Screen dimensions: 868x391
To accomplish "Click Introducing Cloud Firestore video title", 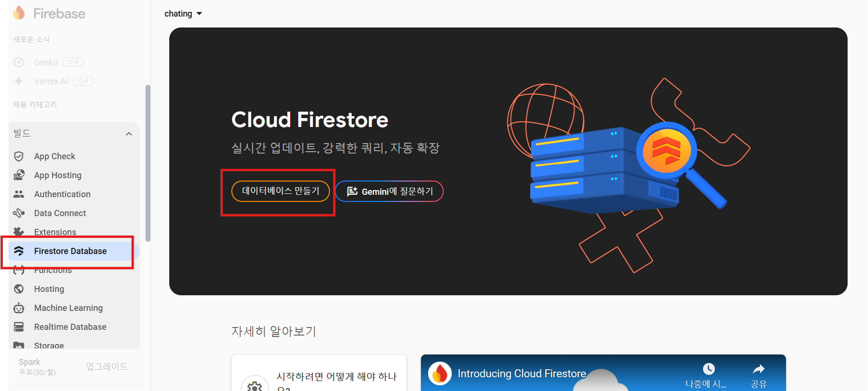I will tap(522, 373).
